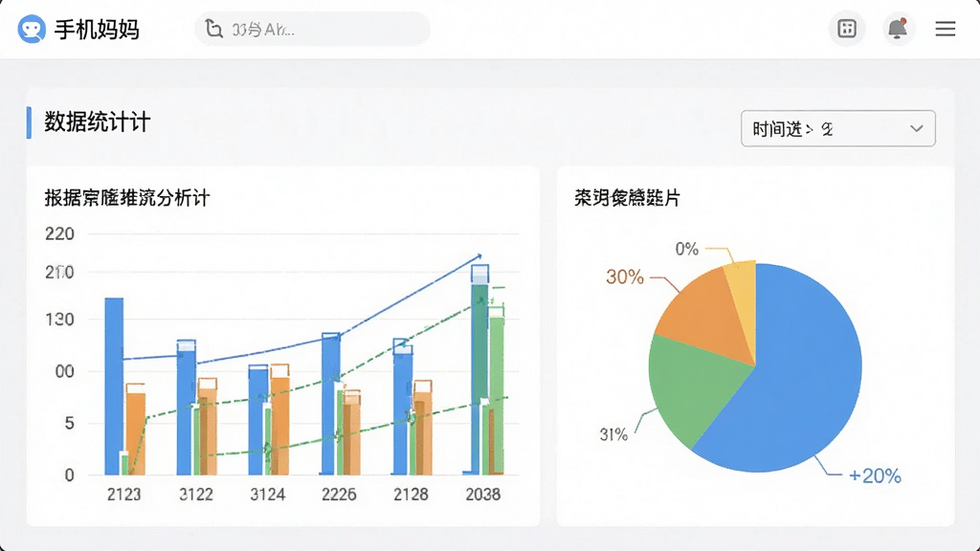Click the 130 y-axis label
Viewport: 980px width, 551px height.
click(x=59, y=320)
